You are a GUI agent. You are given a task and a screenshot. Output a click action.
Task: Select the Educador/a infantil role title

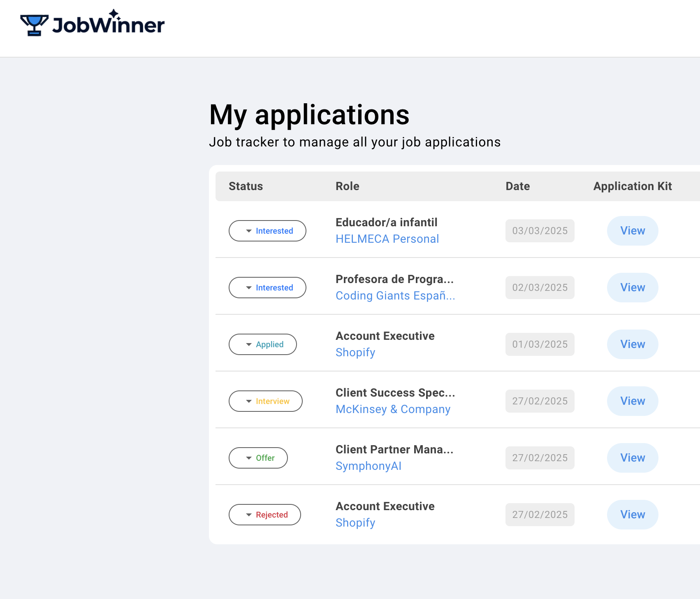pos(386,223)
